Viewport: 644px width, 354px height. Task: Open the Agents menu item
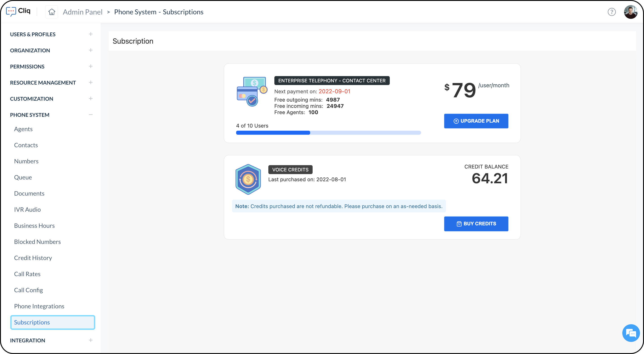23,129
